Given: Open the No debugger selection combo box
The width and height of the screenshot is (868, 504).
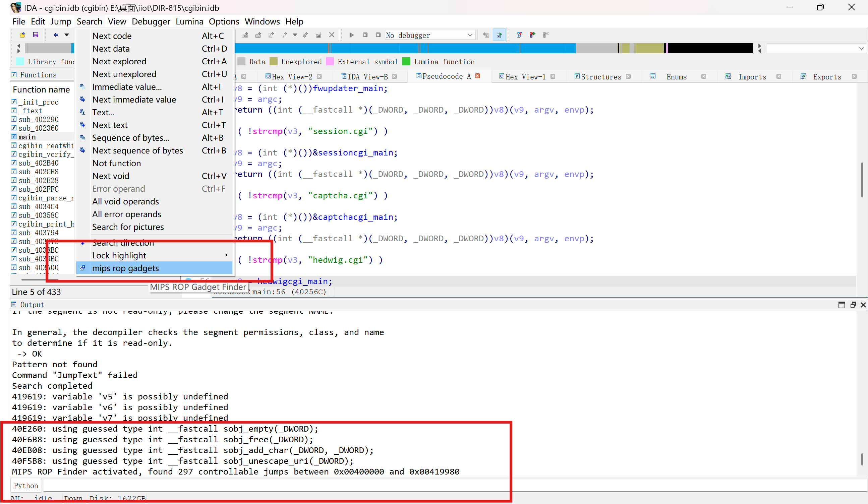Looking at the screenshot, I should [429, 35].
